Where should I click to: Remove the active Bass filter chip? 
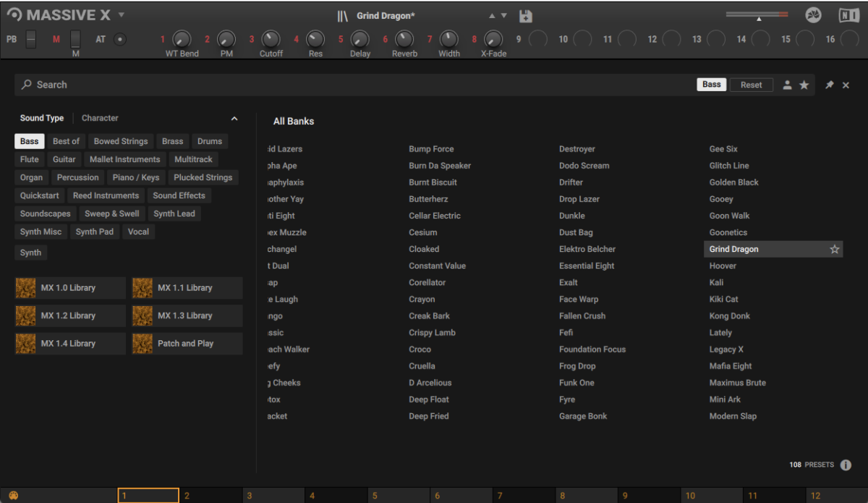click(712, 85)
